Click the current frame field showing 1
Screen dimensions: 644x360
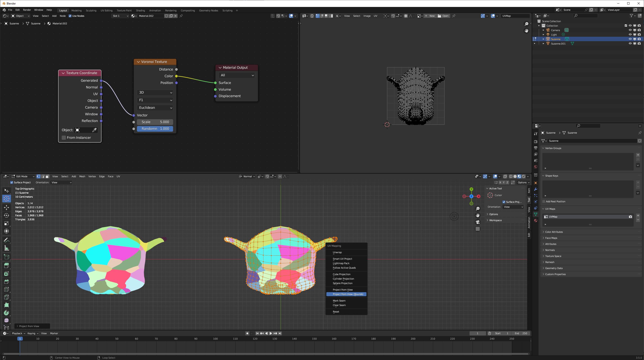(477, 333)
